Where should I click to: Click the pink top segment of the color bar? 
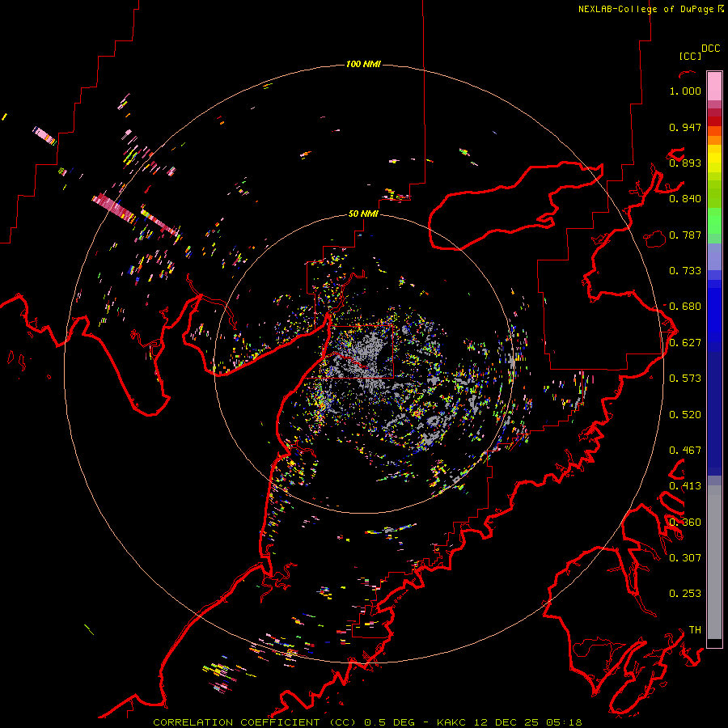[714, 86]
